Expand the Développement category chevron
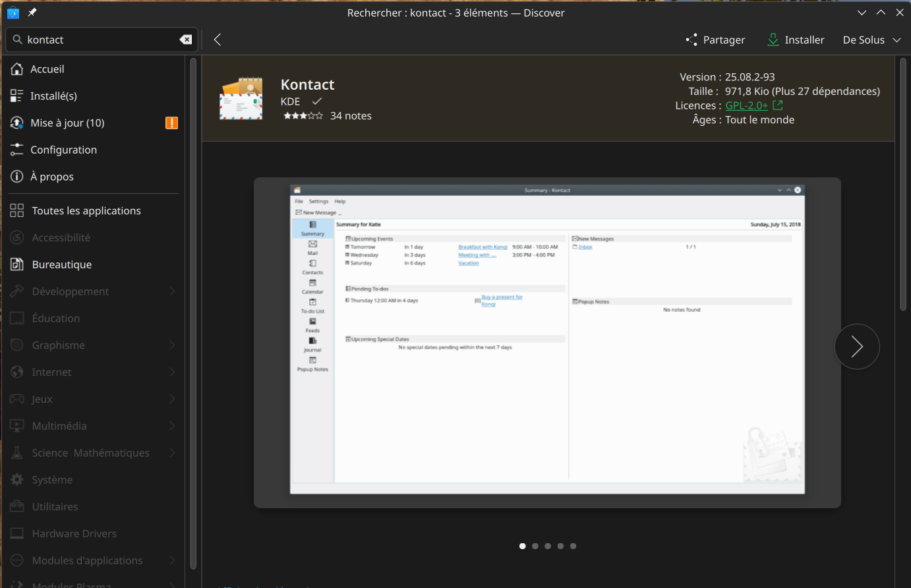 [x=172, y=291]
